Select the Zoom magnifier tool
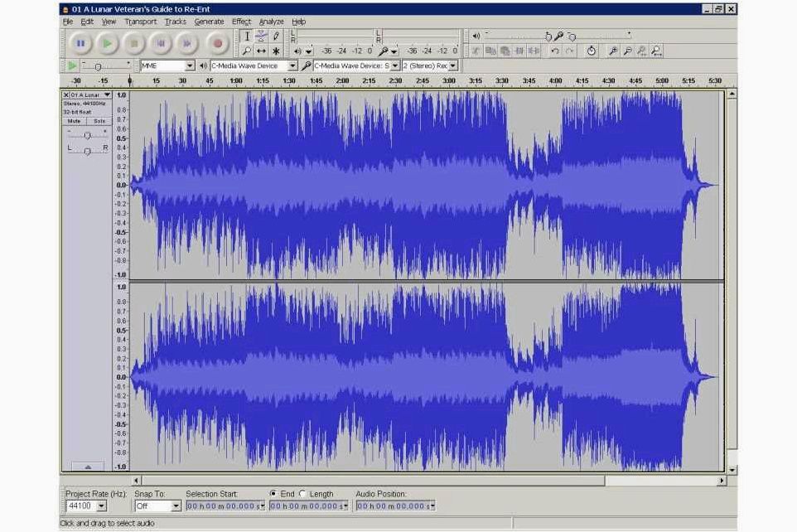The width and height of the screenshot is (797, 532). (247, 51)
